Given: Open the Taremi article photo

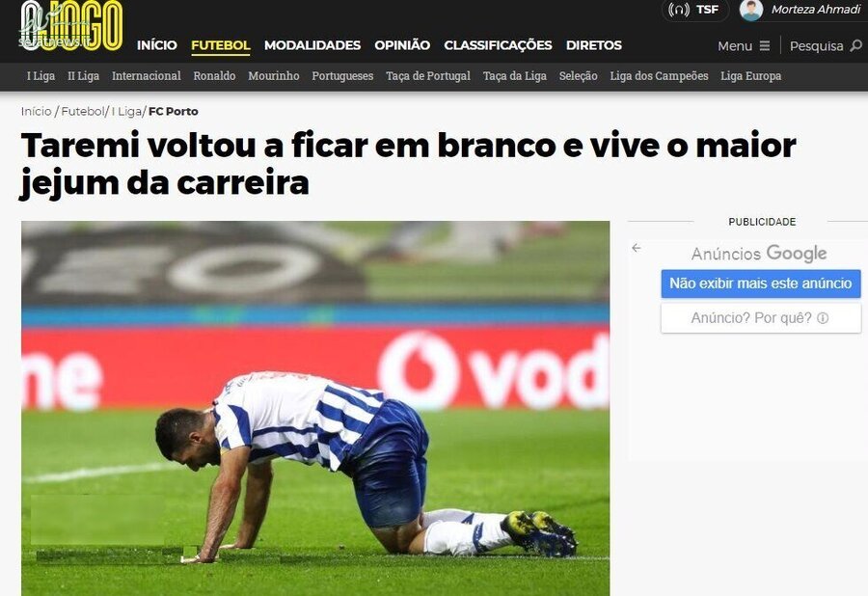Looking at the screenshot, I should click(315, 408).
